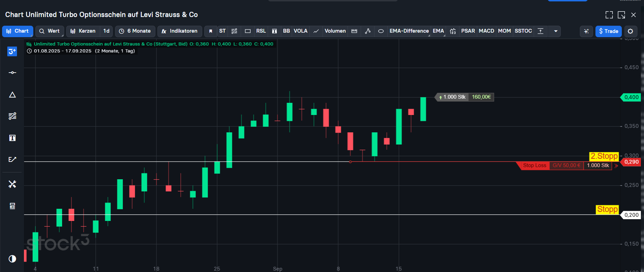Open chart settings gear icon
Screen dimensions: 644x272
(630, 31)
